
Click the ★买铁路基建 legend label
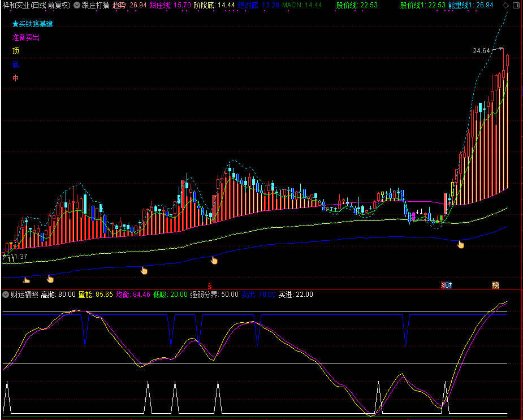click(32, 24)
